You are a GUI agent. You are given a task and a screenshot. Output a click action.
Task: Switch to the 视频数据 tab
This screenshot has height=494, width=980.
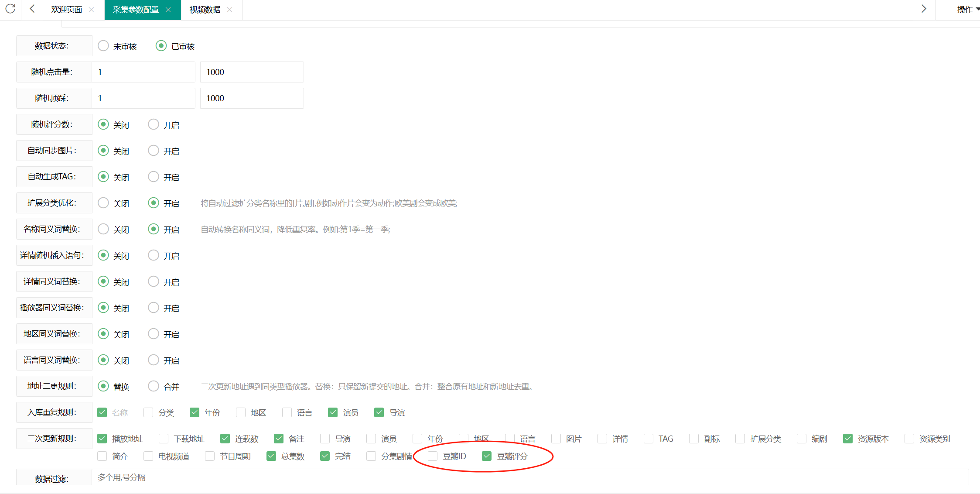[205, 10]
